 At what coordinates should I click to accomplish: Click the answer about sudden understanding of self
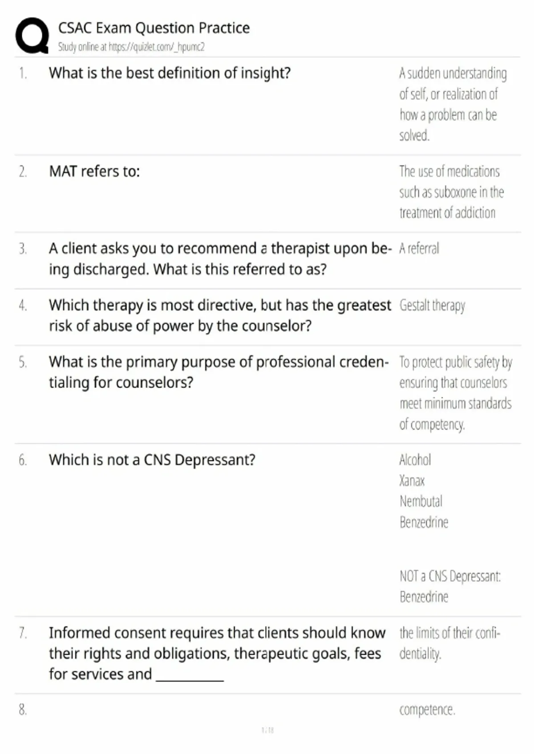pyautogui.click(x=453, y=105)
